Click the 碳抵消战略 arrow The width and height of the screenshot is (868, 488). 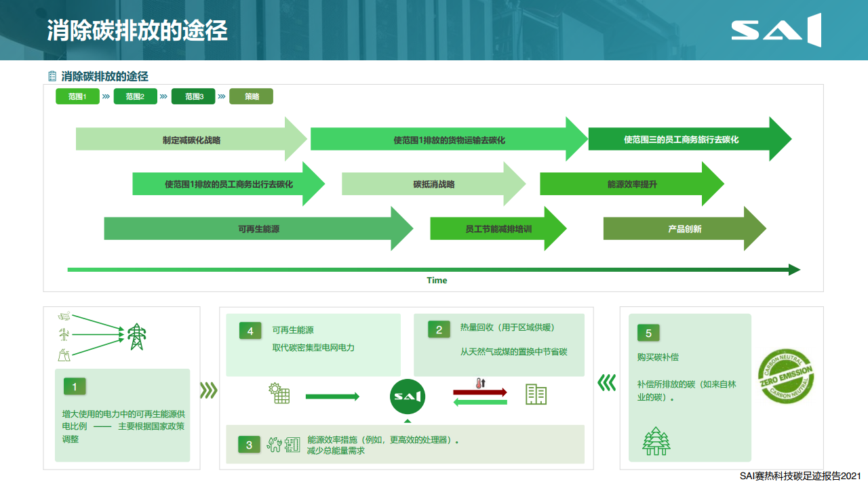[x=434, y=184]
